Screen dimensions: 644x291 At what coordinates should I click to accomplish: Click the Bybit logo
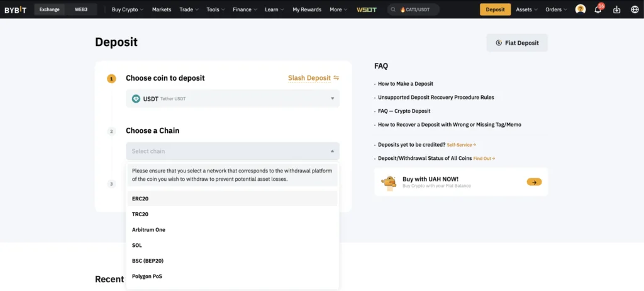(16, 9)
